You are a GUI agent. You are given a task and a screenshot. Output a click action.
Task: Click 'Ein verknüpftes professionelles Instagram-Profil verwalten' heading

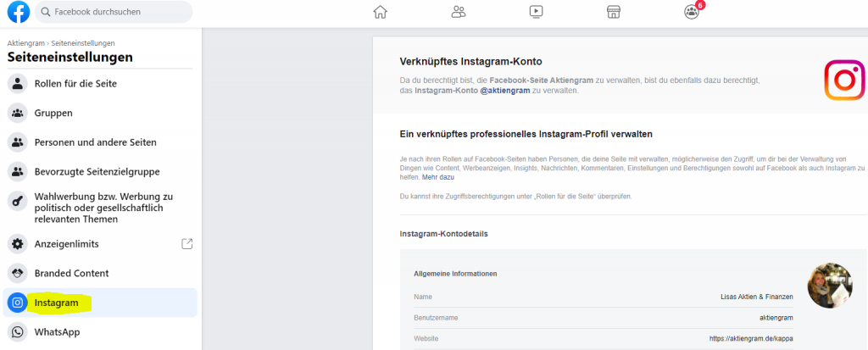526,134
